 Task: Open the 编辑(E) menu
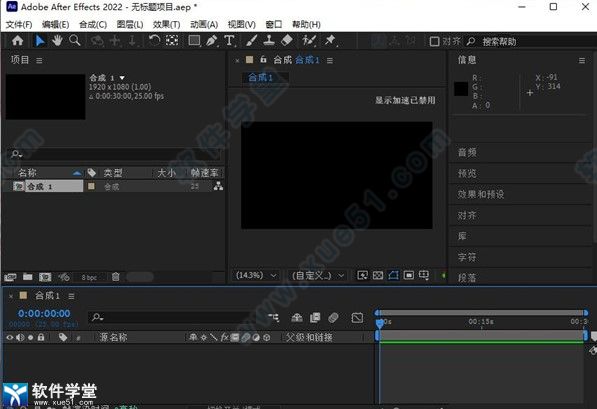(x=55, y=24)
